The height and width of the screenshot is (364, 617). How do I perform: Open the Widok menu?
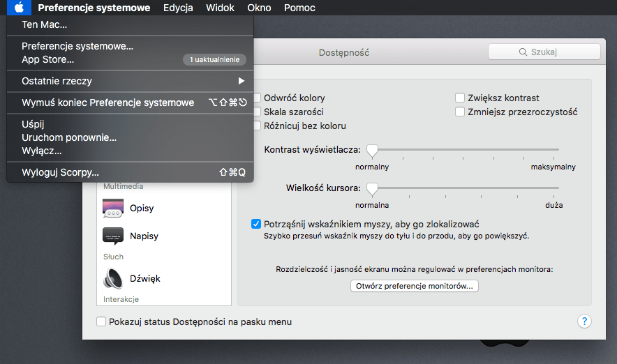[x=220, y=8]
